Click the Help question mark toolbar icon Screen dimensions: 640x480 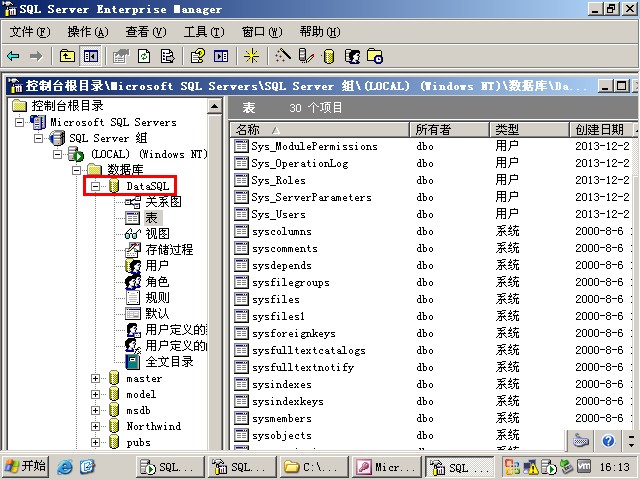(198, 56)
